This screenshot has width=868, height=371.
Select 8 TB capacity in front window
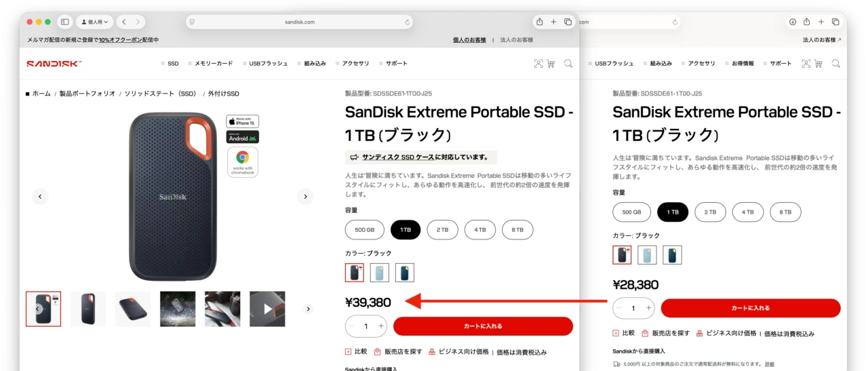point(517,230)
